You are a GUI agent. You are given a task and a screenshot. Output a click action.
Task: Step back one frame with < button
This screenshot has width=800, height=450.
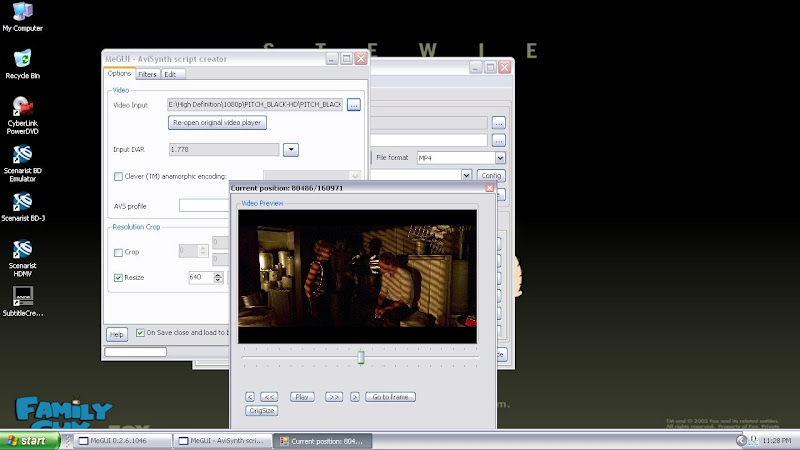point(249,397)
